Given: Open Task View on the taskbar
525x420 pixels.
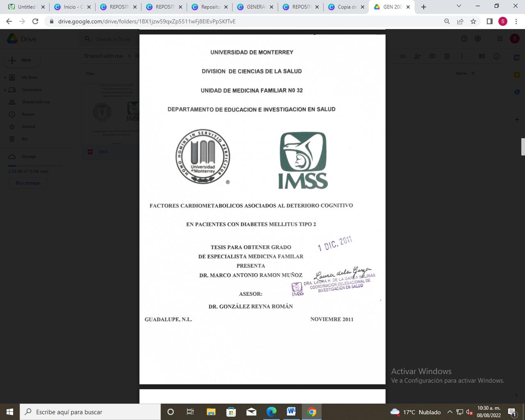Looking at the screenshot, I should pos(190,412).
